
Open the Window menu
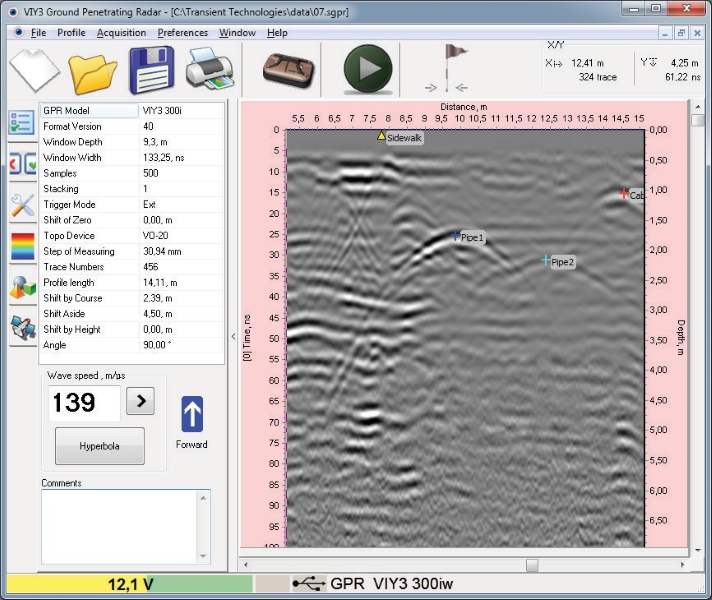237,33
